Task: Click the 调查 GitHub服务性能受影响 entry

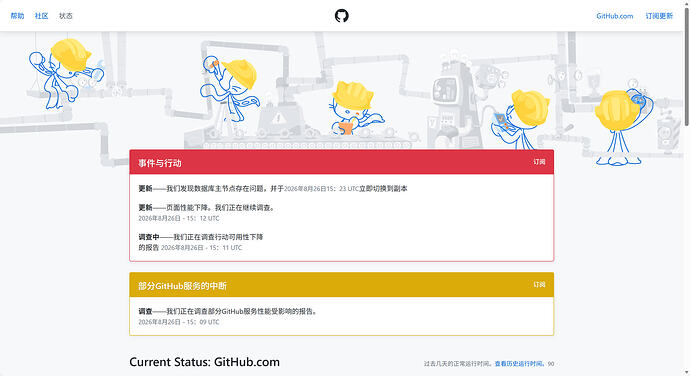Action: 228,311
